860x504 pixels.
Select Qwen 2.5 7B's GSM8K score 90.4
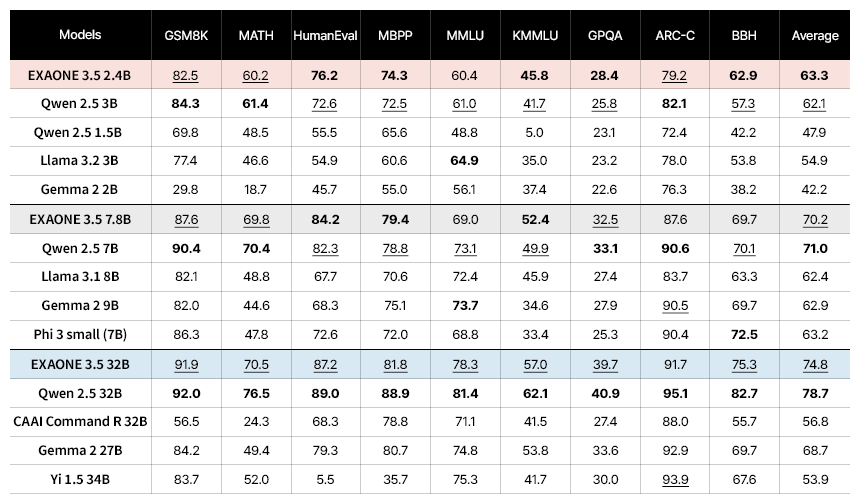point(185,248)
